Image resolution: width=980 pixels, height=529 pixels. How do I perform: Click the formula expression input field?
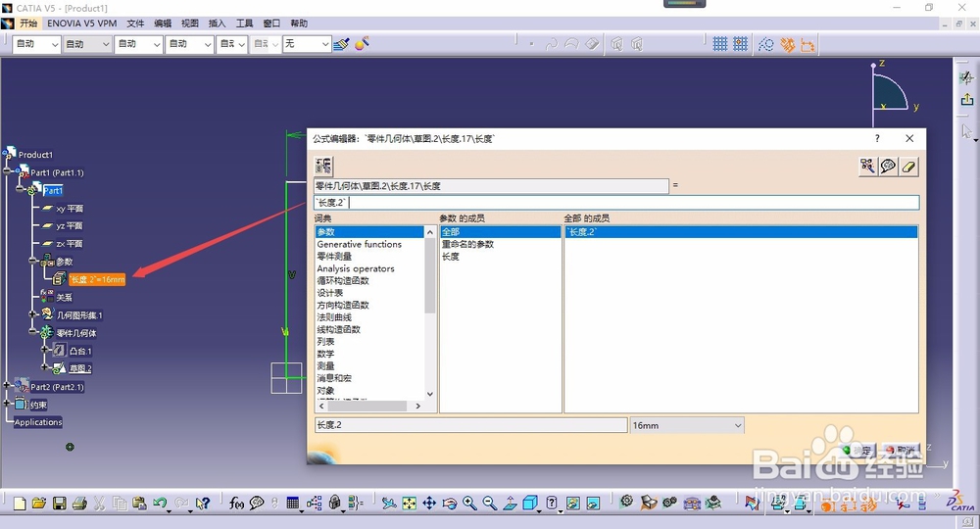(x=616, y=203)
